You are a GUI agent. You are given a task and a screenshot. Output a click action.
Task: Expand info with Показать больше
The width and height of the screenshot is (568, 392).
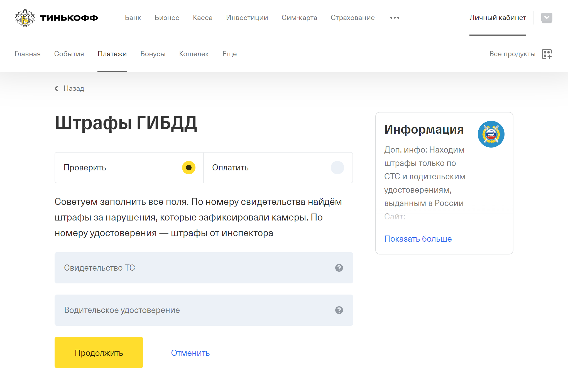[x=418, y=239]
